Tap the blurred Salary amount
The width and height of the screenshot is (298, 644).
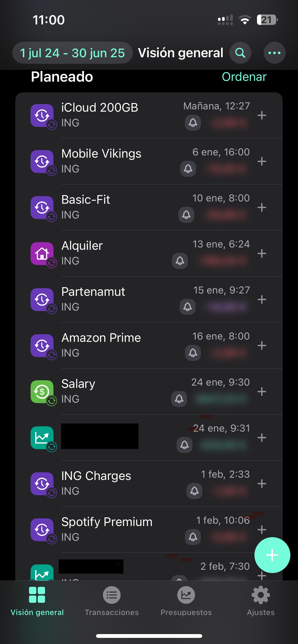[x=220, y=399]
